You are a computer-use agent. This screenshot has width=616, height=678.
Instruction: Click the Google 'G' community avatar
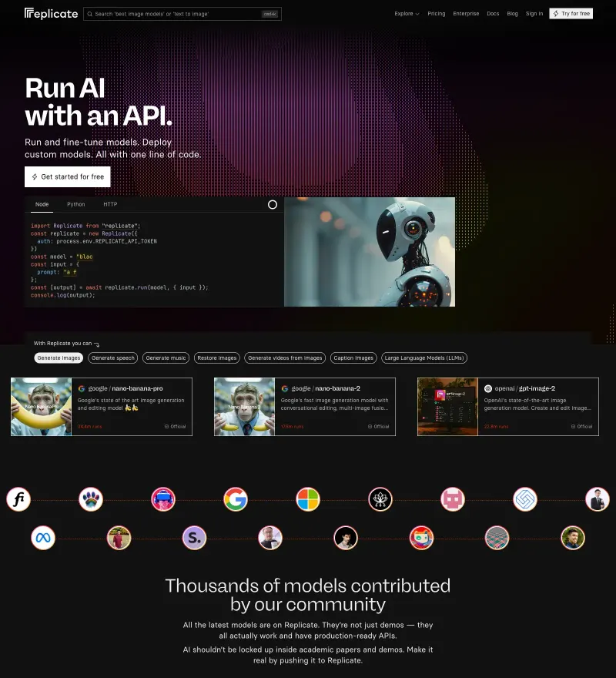pos(236,499)
